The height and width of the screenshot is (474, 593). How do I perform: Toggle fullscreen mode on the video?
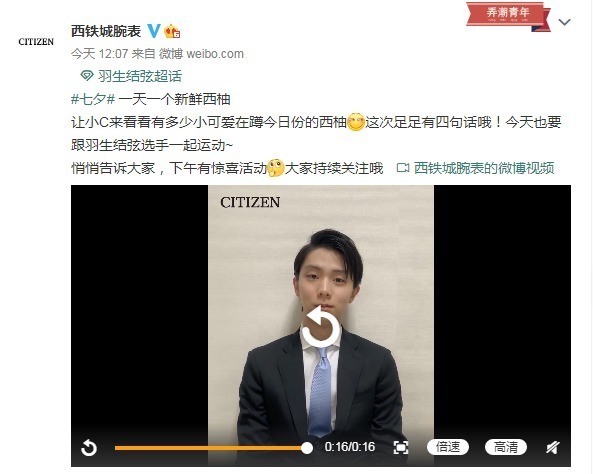pyautogui.click(x=401, y=448)
